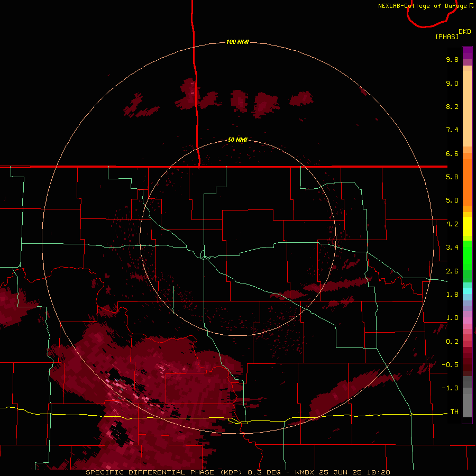The height and width of the screenshot is (476, 476).
Task: Select the 4.2 scale value
Action: pos(452,224)
